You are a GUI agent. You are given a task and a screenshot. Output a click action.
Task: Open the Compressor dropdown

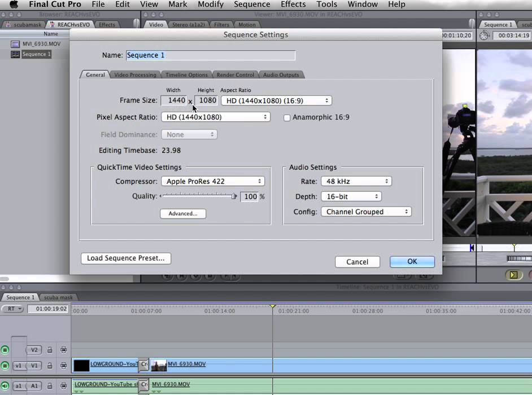point(213,181)
